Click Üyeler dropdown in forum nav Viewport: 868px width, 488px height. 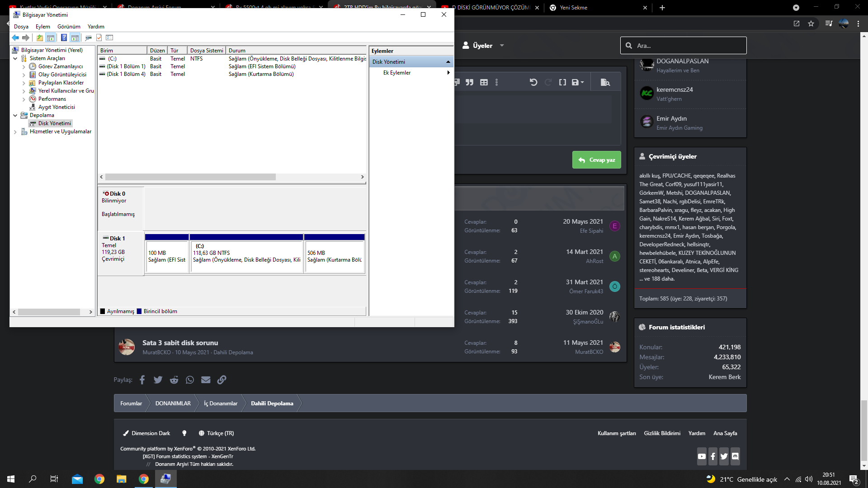(x=483, y=46)
